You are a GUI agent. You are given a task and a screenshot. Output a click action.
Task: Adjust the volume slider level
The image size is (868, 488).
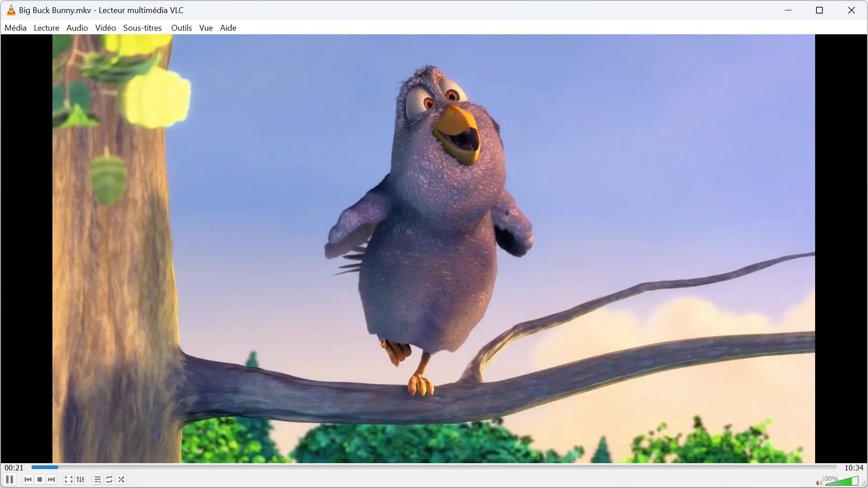point(842,481)
